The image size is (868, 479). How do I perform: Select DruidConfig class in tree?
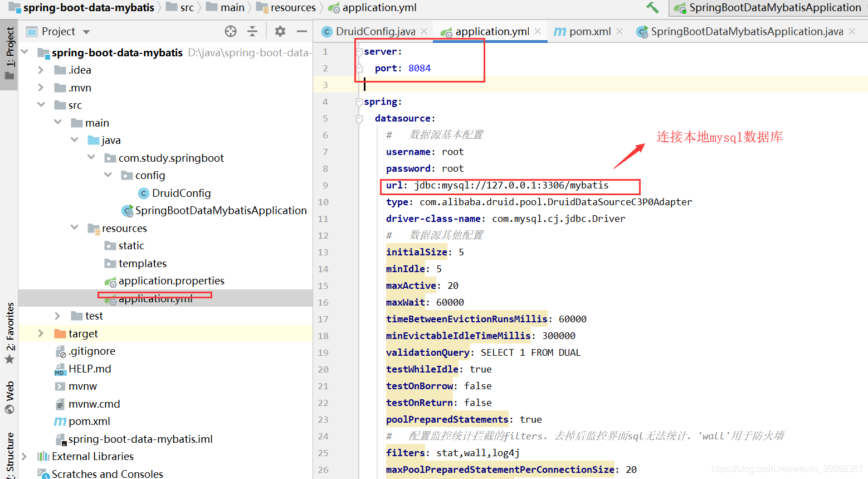[x=174, y=193]
